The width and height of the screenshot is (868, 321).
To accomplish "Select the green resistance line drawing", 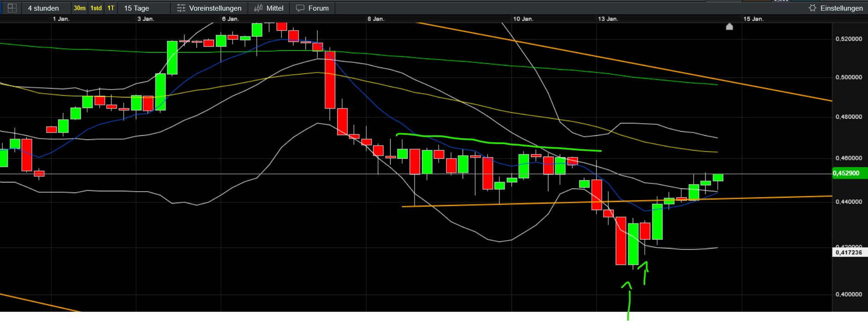I will [x=498, y=142].
